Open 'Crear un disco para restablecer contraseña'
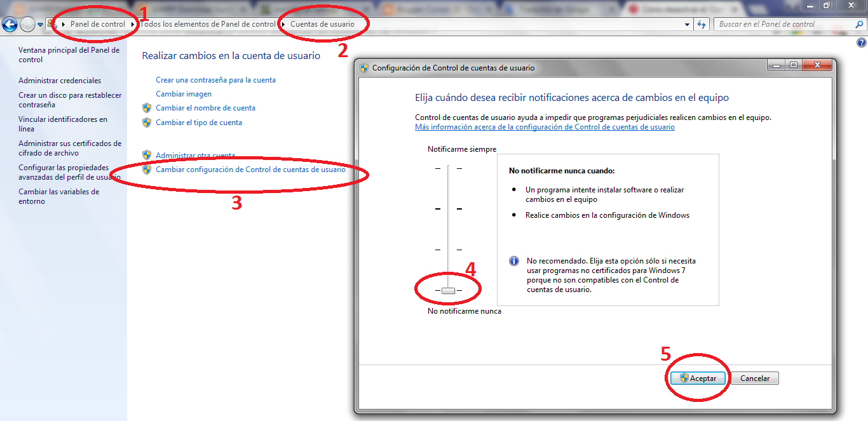Image resolution: width=868 pixels, height=421 pixels. (70, 100)
